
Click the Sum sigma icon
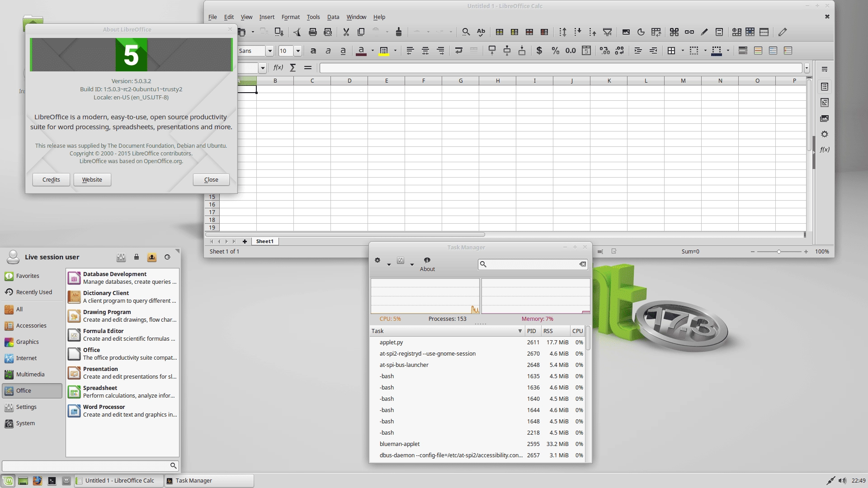[292, 68]
